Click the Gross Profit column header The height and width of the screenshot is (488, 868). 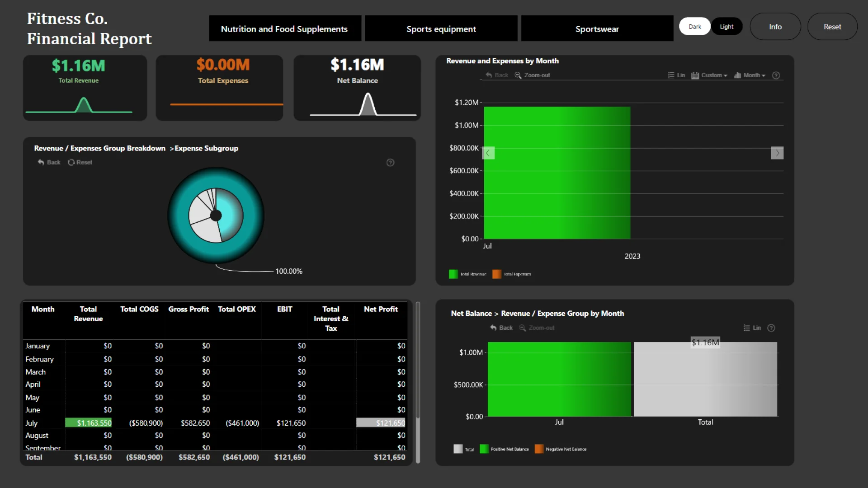click(189, 309)
